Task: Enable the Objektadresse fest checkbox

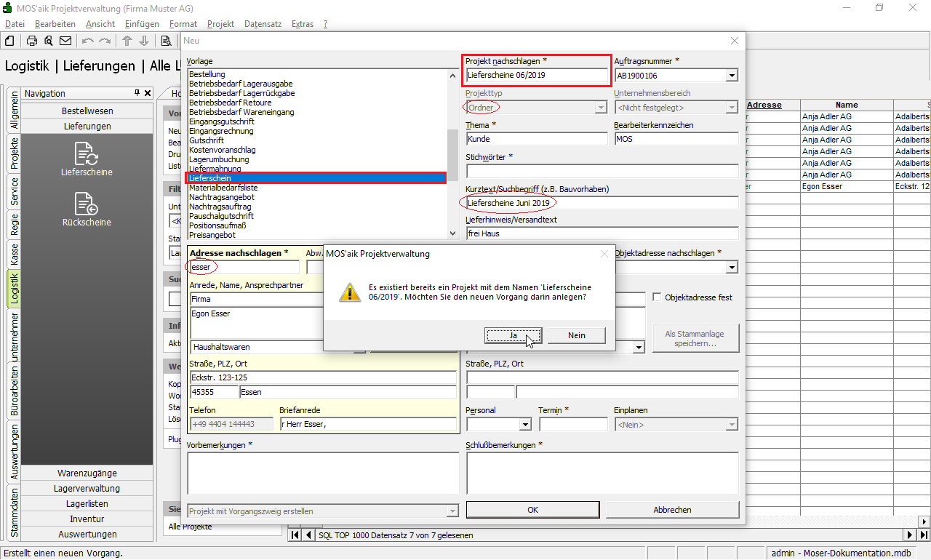Action: (657, 297)
